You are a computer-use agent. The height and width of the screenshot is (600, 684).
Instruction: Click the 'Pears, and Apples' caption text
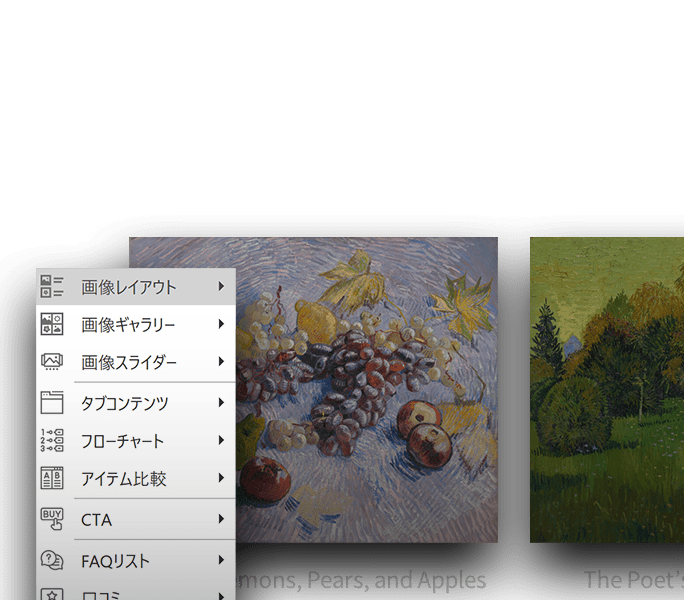(397, 580)
